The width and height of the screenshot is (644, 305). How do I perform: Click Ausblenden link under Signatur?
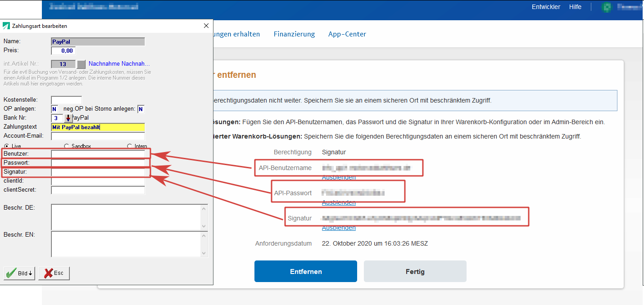[339, 228]
